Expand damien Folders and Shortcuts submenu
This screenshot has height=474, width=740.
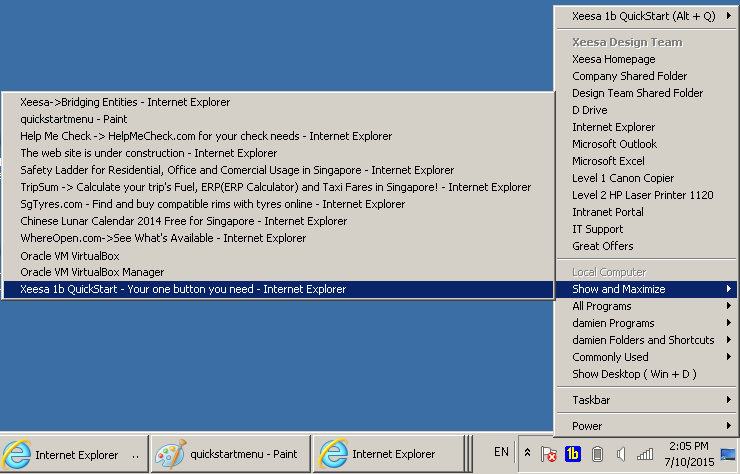click(x=647, y=340)
